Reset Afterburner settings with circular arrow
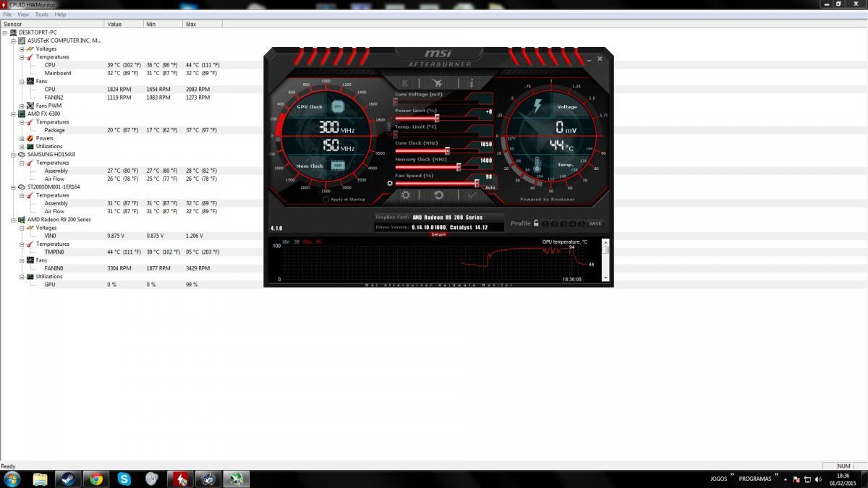This screenshot has width=868, height=488. (x=438, y=195)
